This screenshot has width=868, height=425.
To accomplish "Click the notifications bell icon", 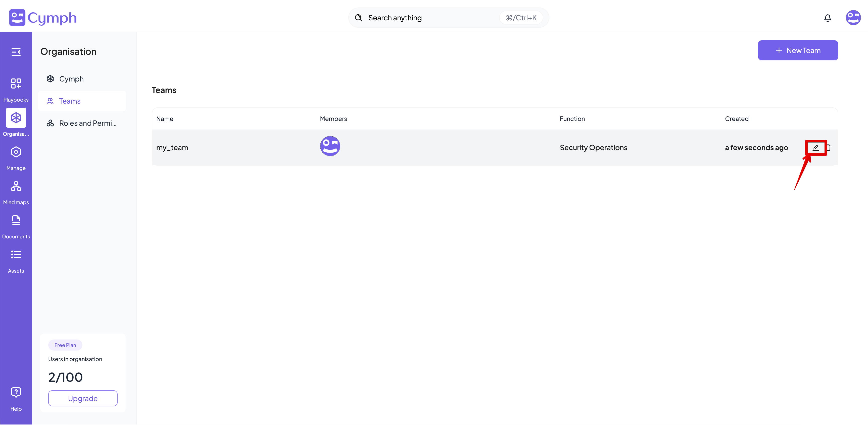I will [x=827, y=18].
